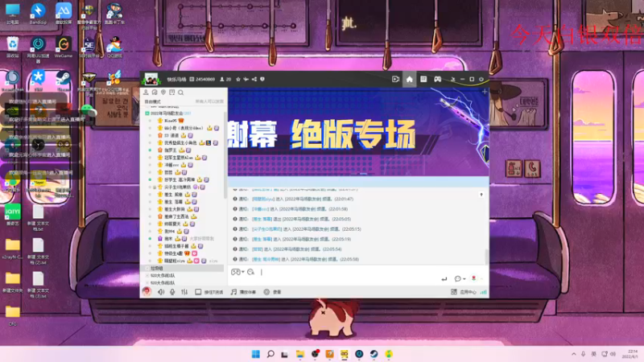Go to the channel home icon

coord(410,79)
